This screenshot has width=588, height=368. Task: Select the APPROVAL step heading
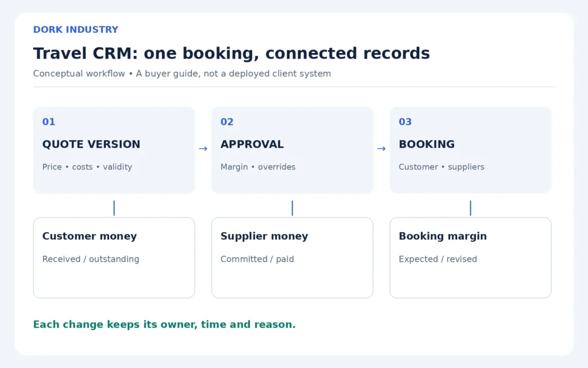[x=252, y=144]
